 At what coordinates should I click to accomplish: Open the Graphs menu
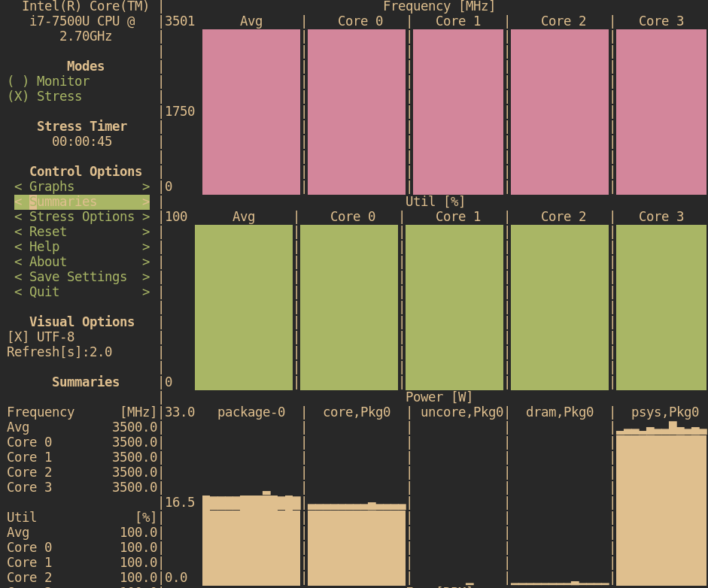pyautogui.click(x=82, y=186)
